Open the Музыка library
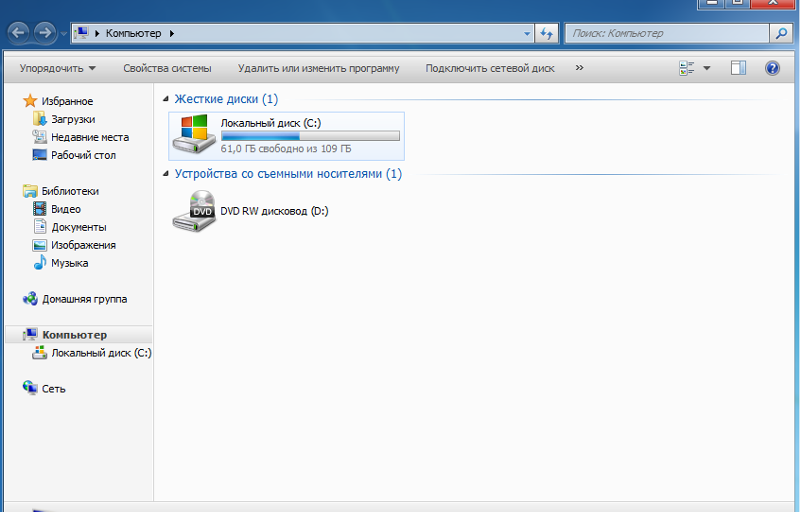 point(69,263)
